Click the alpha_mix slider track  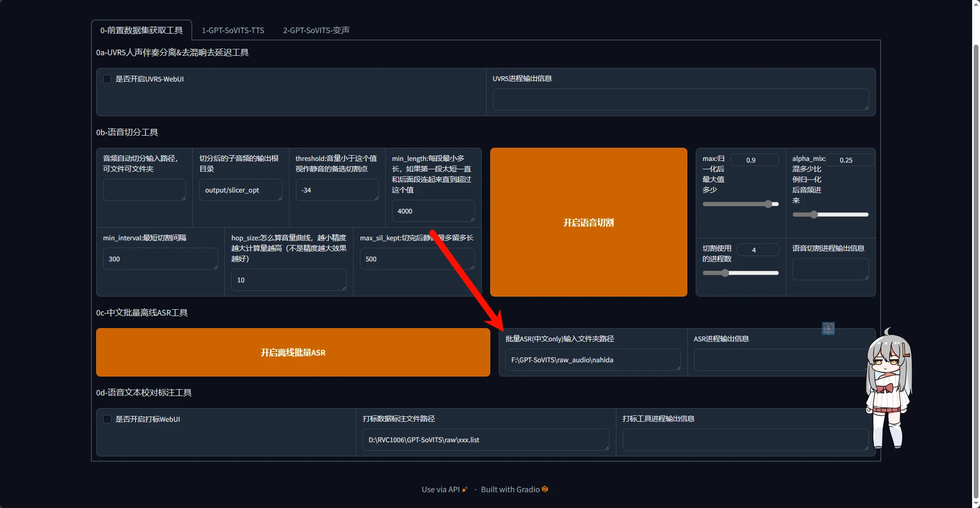click(x=830, y=215)
